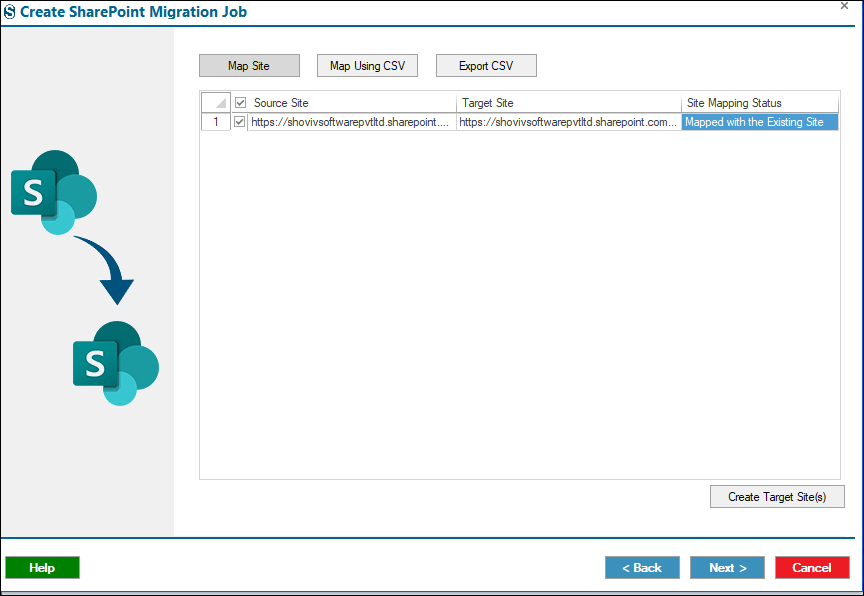The image size is (864, 596).
Task: Open Map Using CSV option
Action: click(367, 66)
